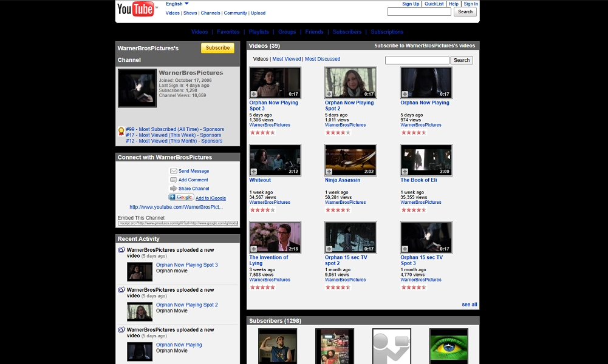Add Orphan Now Playing Spot 3 to QuickList

click(x=253, y=94)
